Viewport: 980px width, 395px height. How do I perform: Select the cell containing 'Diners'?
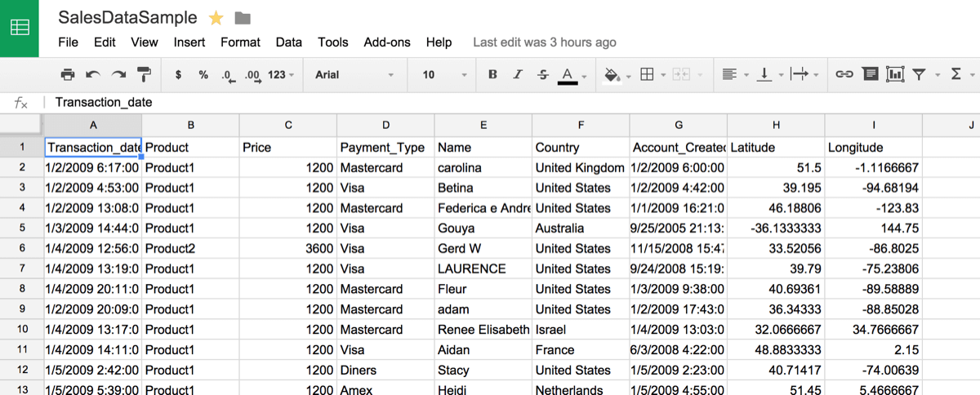385,371
